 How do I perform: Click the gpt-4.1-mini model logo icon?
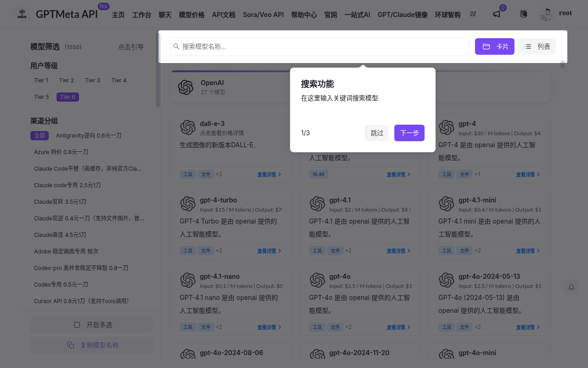(447, 204)
